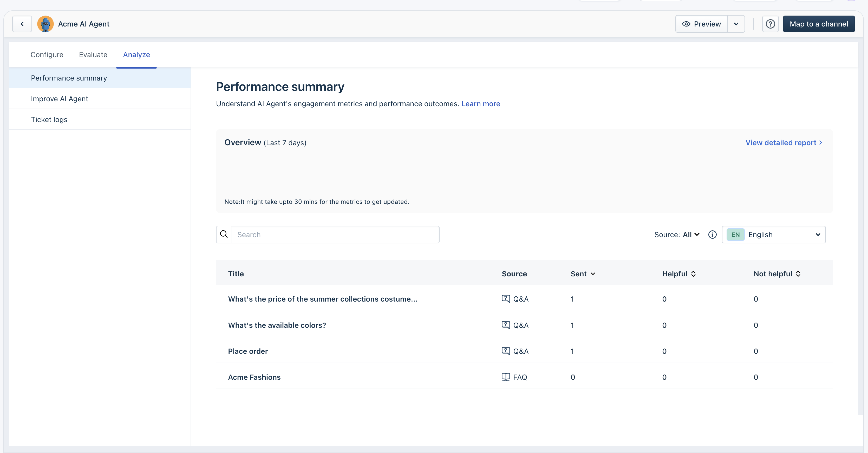Click Map to a channel button
The width and height of the screenshot is (868, 453).
click(x=818, y=24)
